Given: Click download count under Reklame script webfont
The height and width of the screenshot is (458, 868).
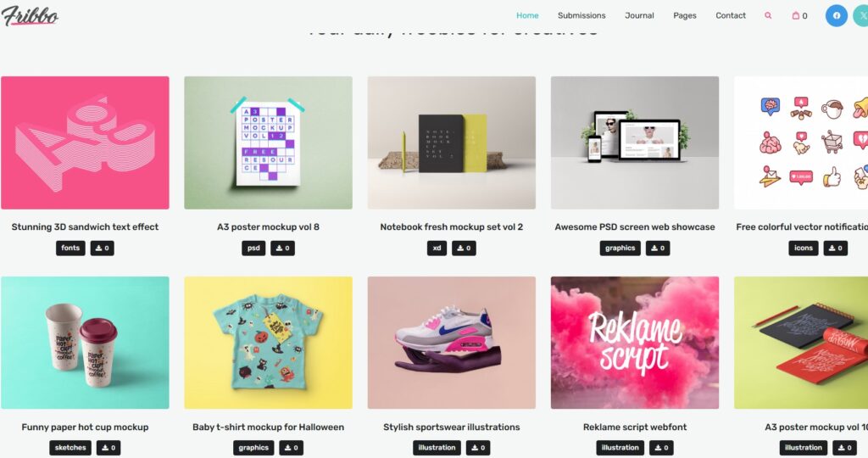Looking at the screenshot, I should pyautogui.click(x=661, y=448).
